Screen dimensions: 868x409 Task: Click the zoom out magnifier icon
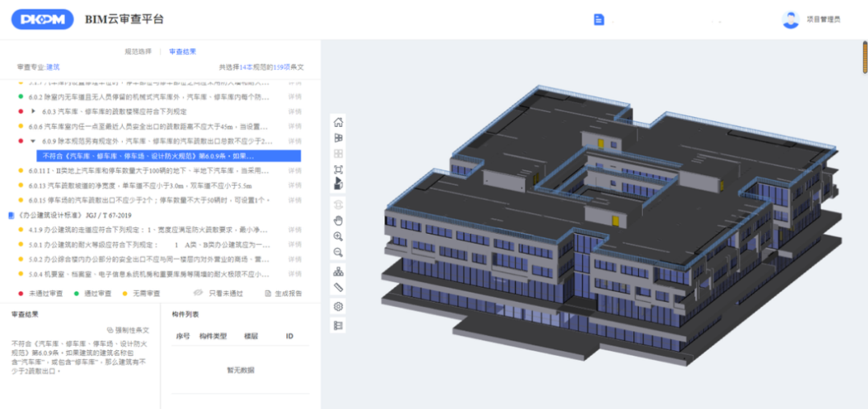(x=338, y=252)
